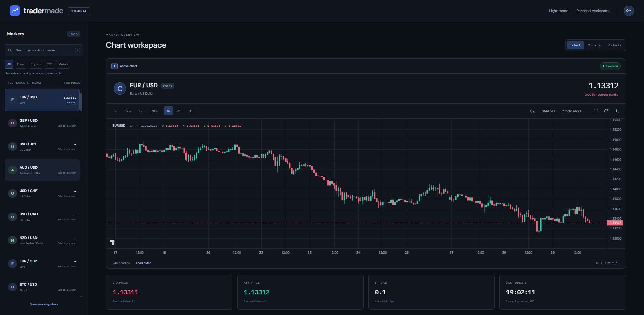Click the Ask Price value 1.13312
Viewport: 644px width, 315px height.
pyautogui.click(x=256, y=292)
